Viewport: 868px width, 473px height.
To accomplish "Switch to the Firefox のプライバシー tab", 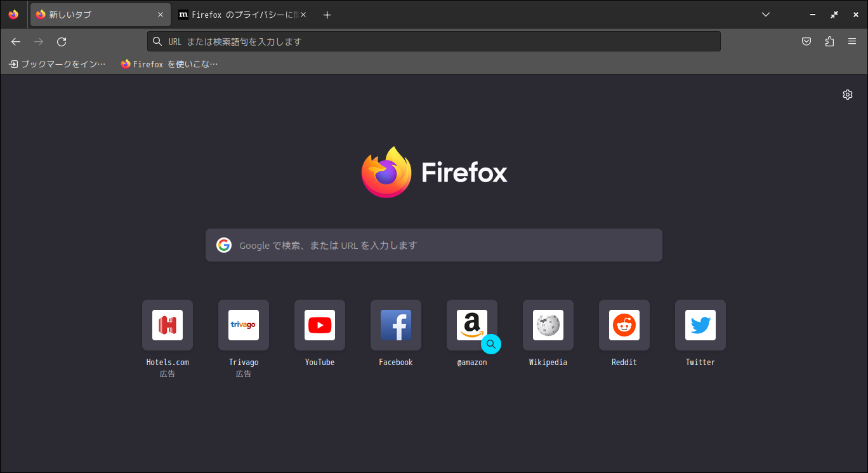I will click(x=242, y=15).
